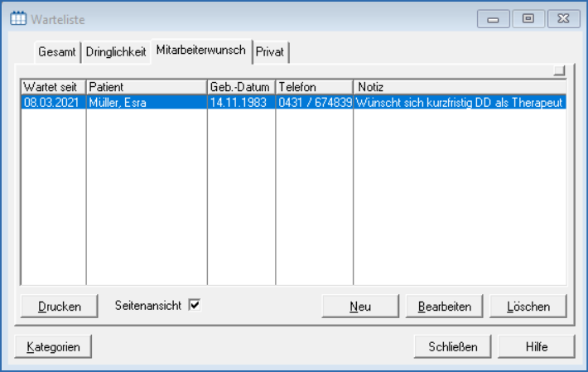Image resolution: width=588 pixels, height=372 pixels.
Task: Select the Mitarbeiterwunsch tab
Action: (200, 51)
